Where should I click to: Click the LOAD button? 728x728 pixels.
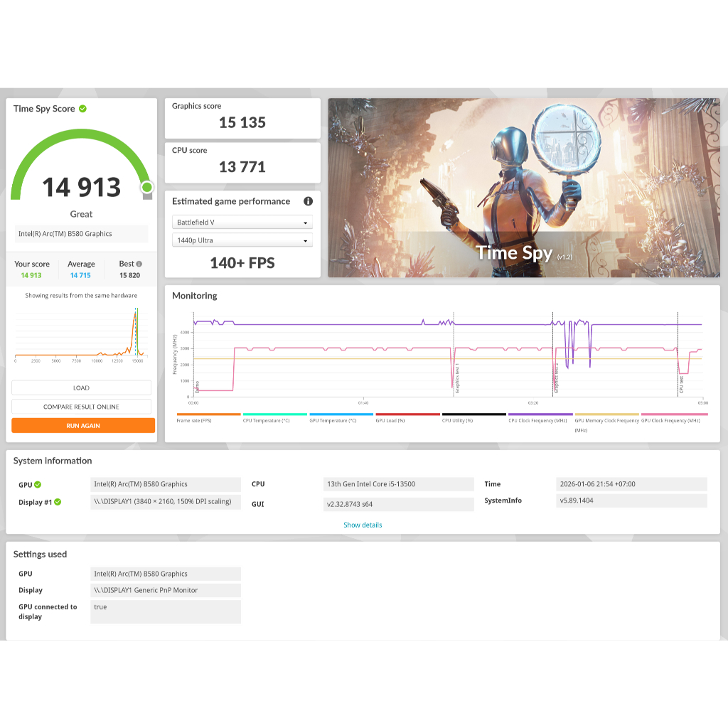coord(81,388)
